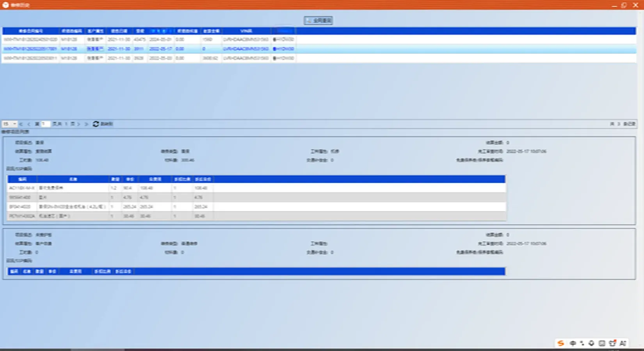The height and width of the screenshot is (351, 644).
Task: Go to the last page arrow
Action: tap(86, 124)
